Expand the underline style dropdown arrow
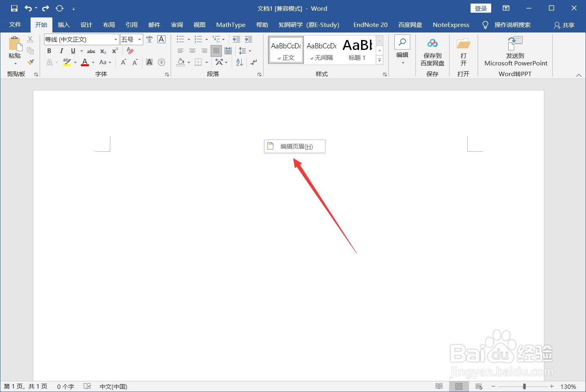Screen dimensions: 586x392 click(x=82, y=51)
